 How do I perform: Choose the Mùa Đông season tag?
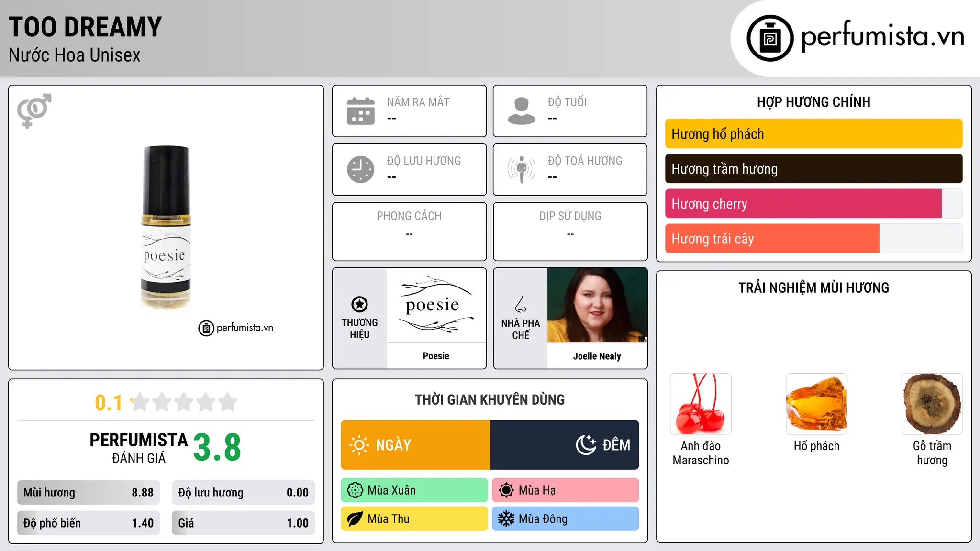click(x=566, y=519)
